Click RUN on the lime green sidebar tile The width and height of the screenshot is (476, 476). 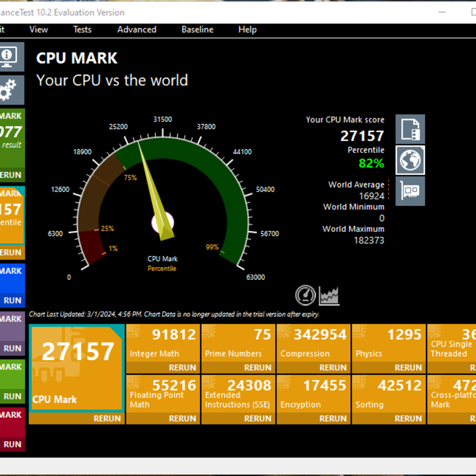coord(12,396)
